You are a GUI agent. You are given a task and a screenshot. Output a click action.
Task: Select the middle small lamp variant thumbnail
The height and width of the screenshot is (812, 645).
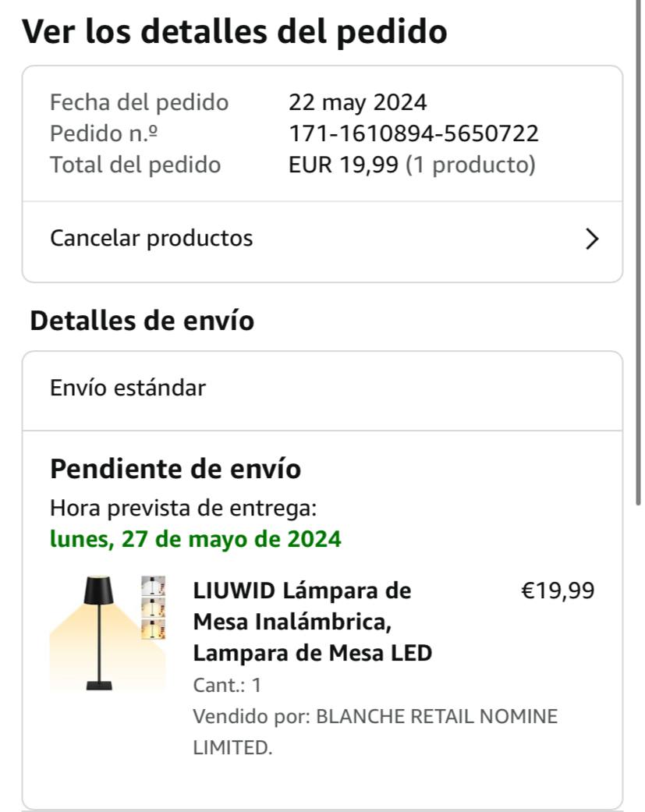[153, 608]
